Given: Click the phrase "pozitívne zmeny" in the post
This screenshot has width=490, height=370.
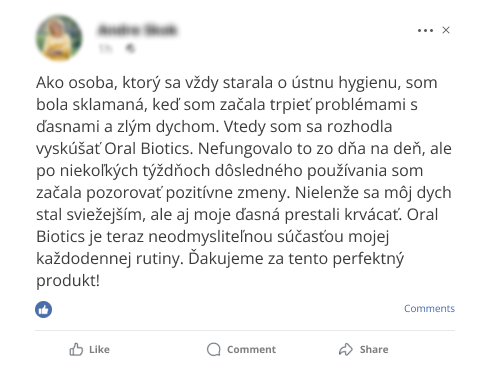Looking at the screenshot, I should 228,192.
